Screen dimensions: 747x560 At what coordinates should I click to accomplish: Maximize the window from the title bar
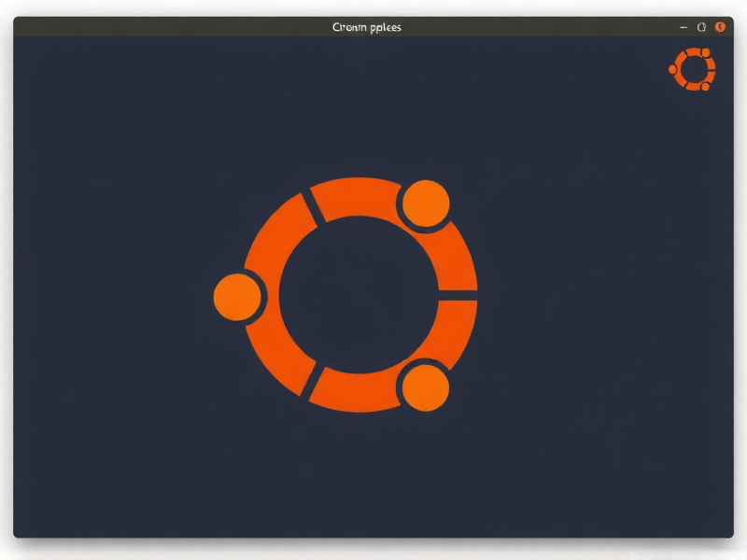click(701, 27)
